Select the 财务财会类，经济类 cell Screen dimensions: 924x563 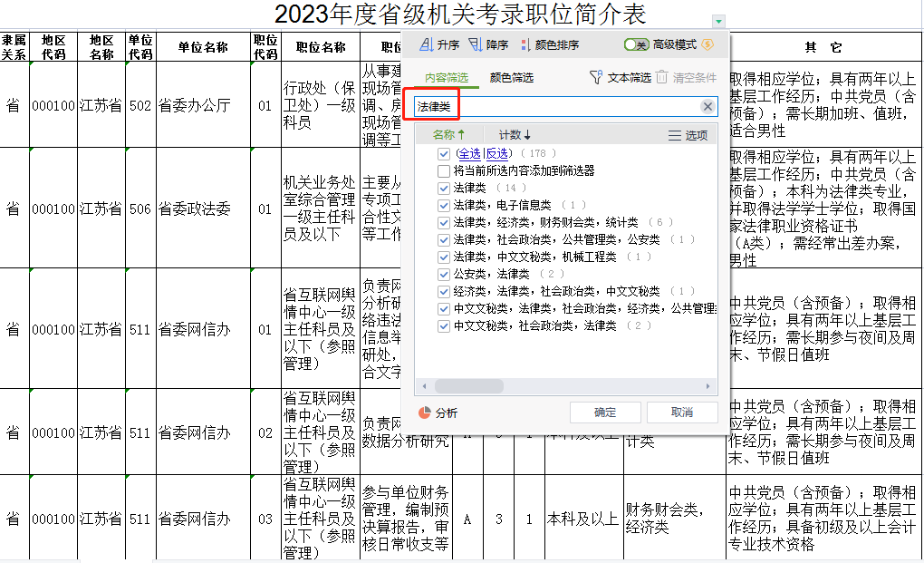674,519
